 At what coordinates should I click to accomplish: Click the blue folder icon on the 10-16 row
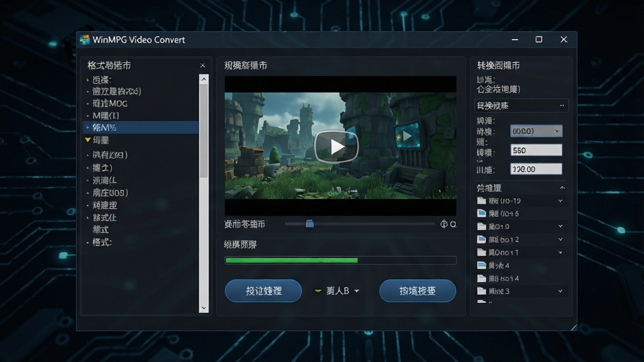(x=481, y=214)
